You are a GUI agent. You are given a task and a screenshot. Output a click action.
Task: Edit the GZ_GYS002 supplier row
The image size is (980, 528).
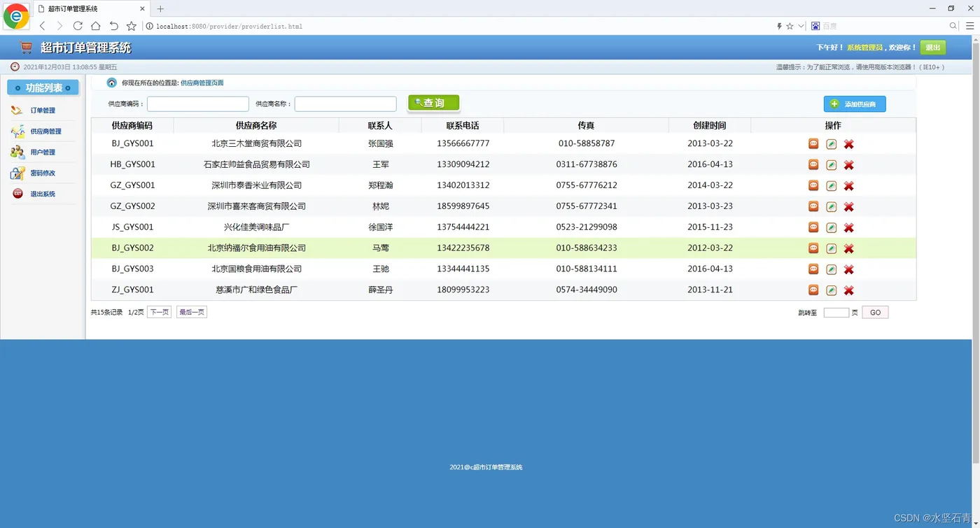(831, 207)
